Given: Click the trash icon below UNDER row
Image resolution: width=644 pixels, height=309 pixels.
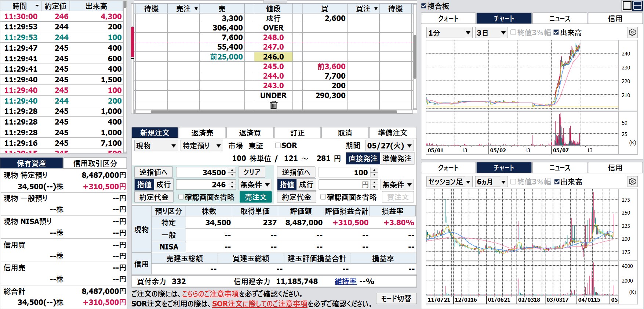Looking at the screenshot, I should tap(273, 105).
